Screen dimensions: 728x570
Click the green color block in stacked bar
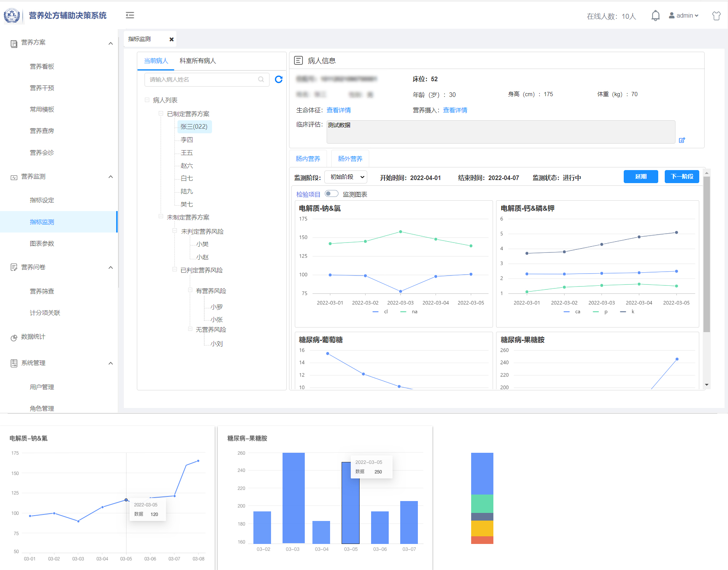[482, 503]
